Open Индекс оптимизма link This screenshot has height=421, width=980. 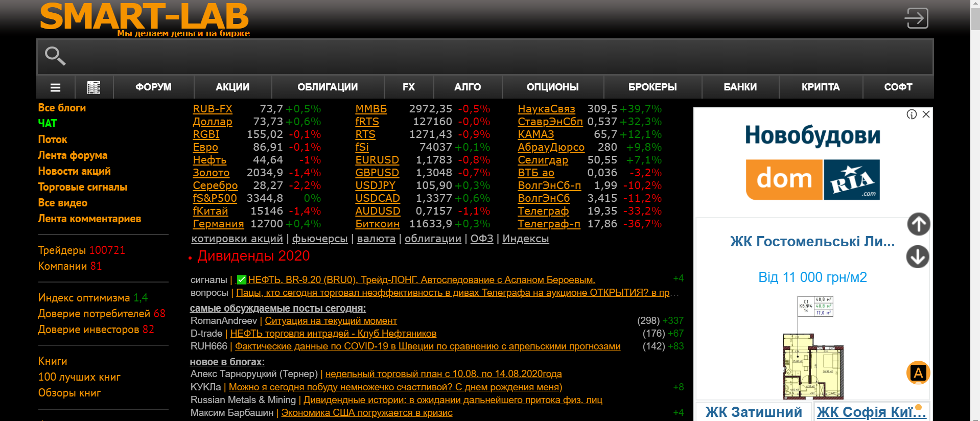[93, 298]
